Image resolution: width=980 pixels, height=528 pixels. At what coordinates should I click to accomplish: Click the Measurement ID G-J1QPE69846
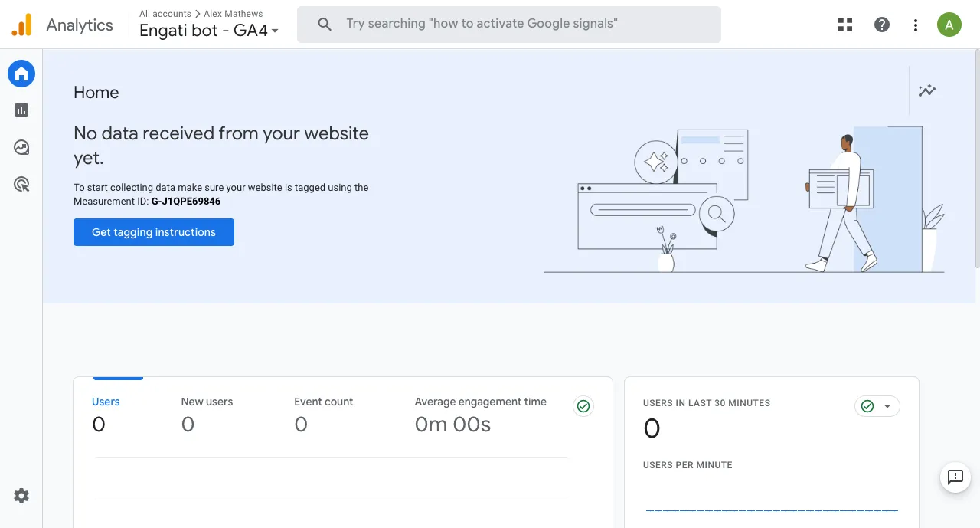point(186,202)
